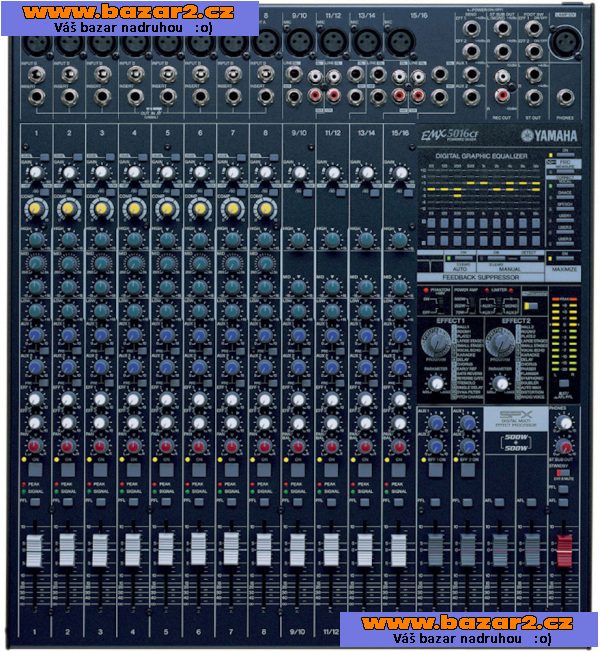Turn channel 2 white EFF2 send knob
This screenshot has width=600, height=651.
[x=68, y=423]
